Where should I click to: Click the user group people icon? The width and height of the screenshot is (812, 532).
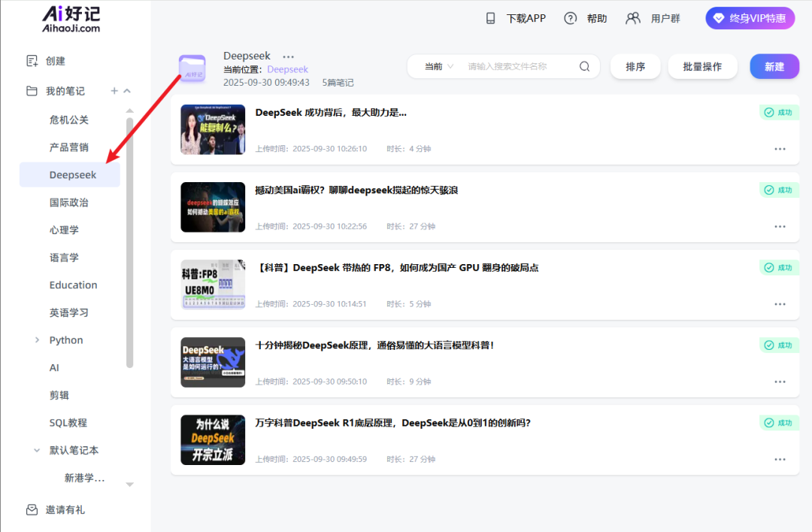[633, 18]
